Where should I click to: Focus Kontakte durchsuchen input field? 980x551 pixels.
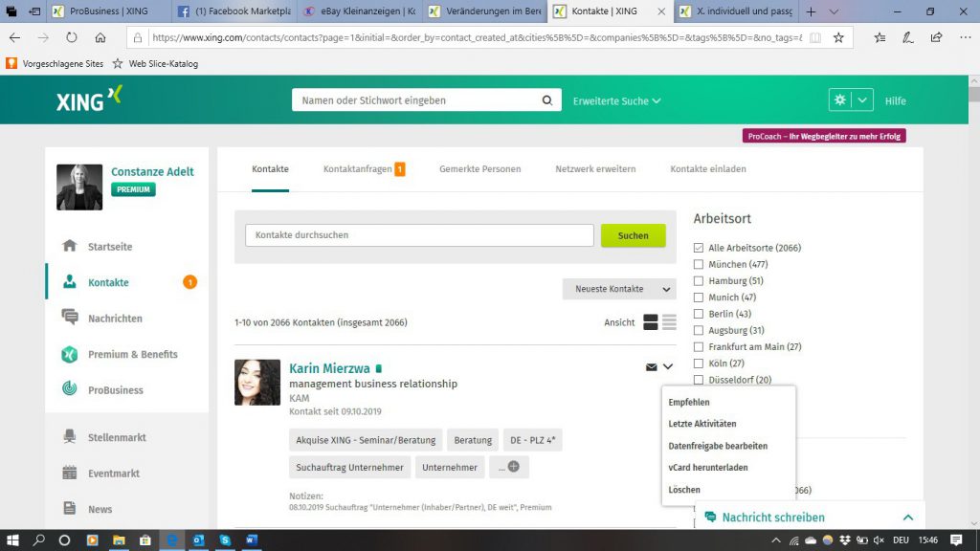pos(419,235)
